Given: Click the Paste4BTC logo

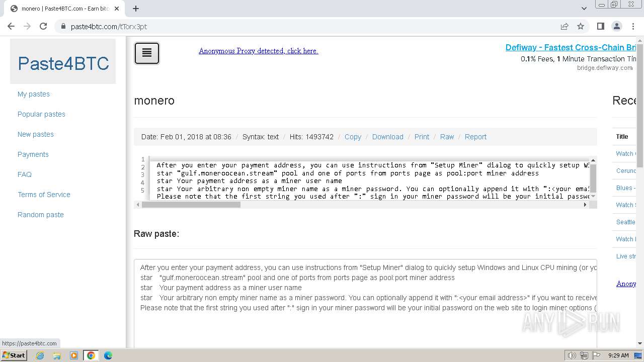Looking at the screenshot, I should pyautogui.click(x=63, y=63).
